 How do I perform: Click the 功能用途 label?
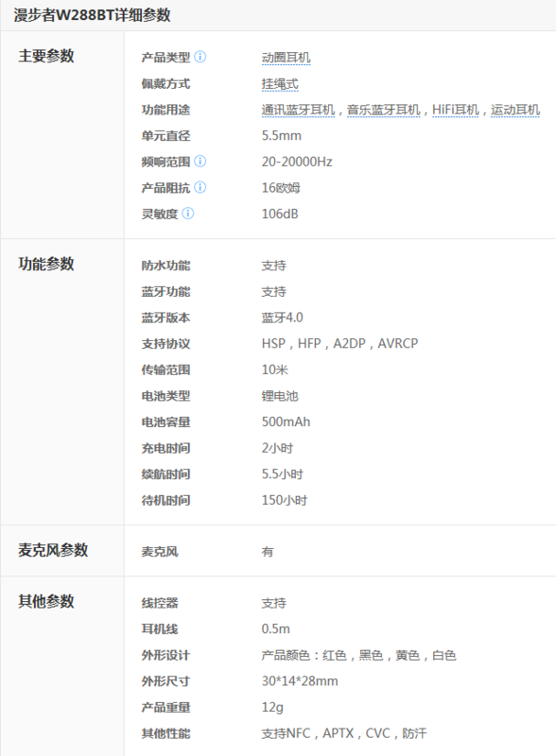tap(165, 110)
